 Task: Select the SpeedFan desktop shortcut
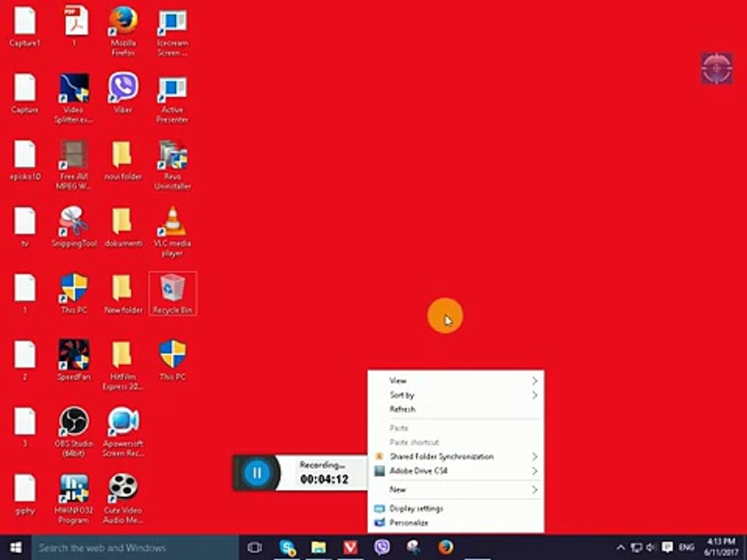[x=74, y=360]
